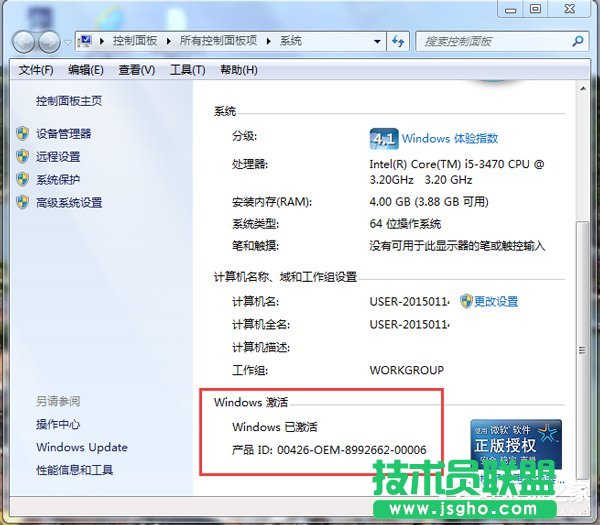Open the 查看(V) menu
600x525 pixels.
tap(137, 70)
